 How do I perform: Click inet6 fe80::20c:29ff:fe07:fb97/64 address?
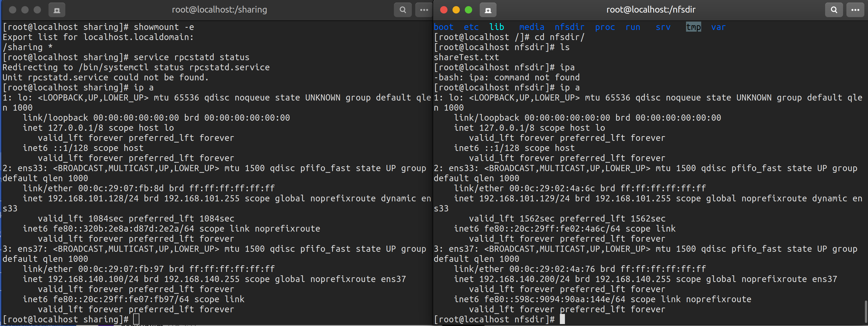click(x=121, y=299)
